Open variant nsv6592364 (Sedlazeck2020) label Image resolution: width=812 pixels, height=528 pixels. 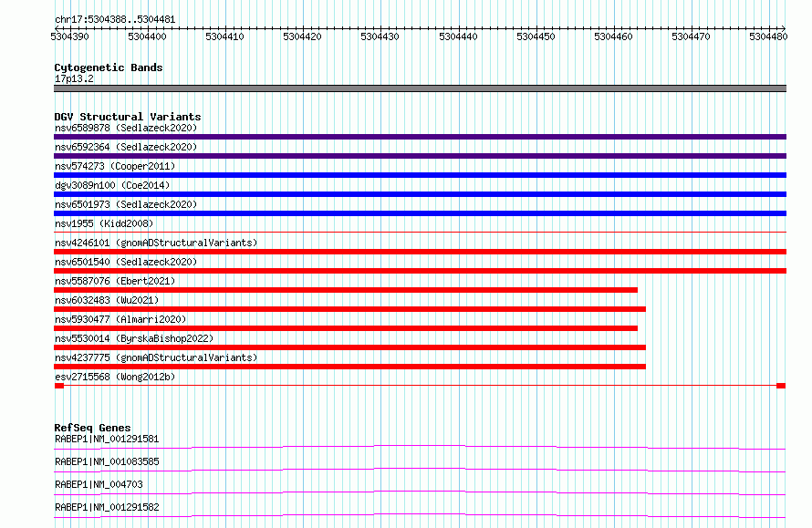click(126, 147)
